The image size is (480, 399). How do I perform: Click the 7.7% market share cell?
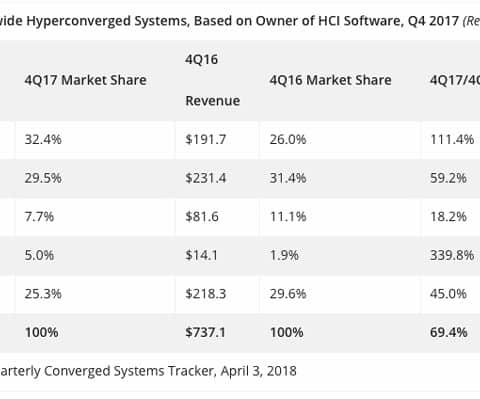tap(39, 217)
